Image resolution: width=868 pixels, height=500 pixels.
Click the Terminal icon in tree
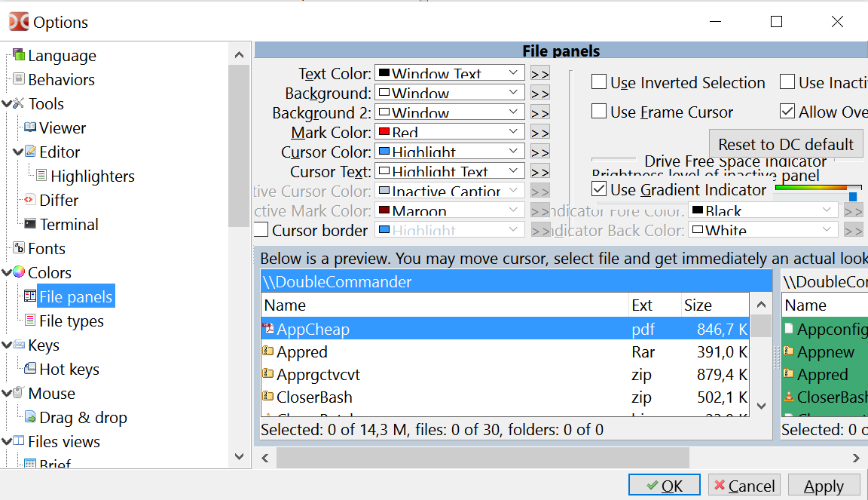30,225
